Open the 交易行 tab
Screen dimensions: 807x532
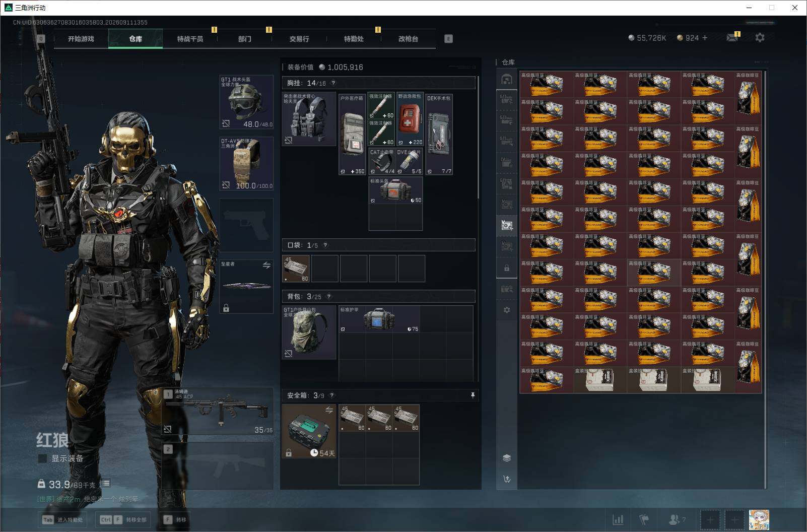[299, 39]
